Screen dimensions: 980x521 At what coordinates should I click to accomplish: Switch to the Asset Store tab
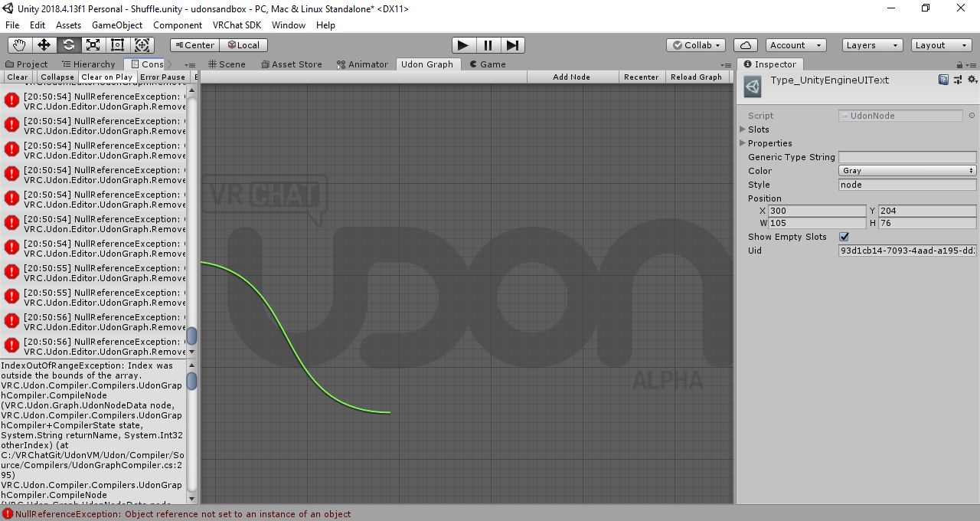click(x=292, y=64)
